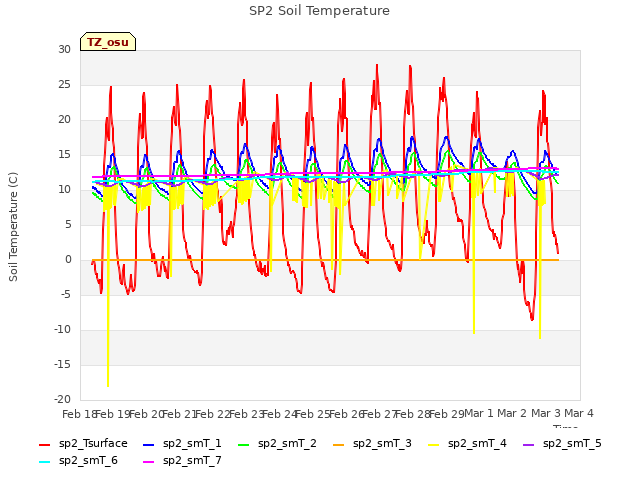Click the Mar 1 x-axis tick label

479,413
